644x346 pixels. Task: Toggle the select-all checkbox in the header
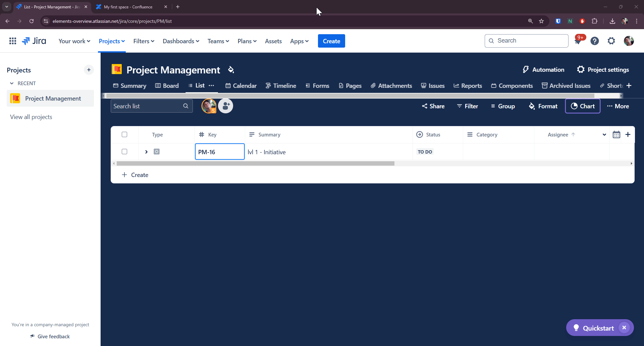pos(124,134)
